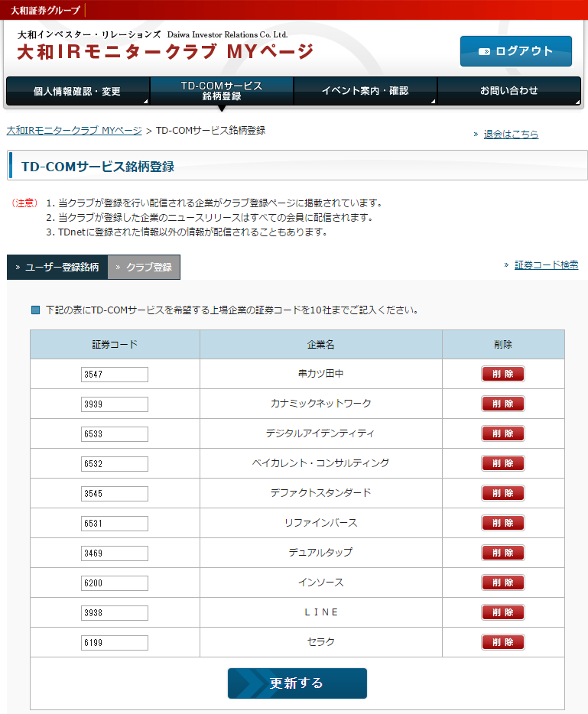Click company name セラク

[x=320, y=642]
